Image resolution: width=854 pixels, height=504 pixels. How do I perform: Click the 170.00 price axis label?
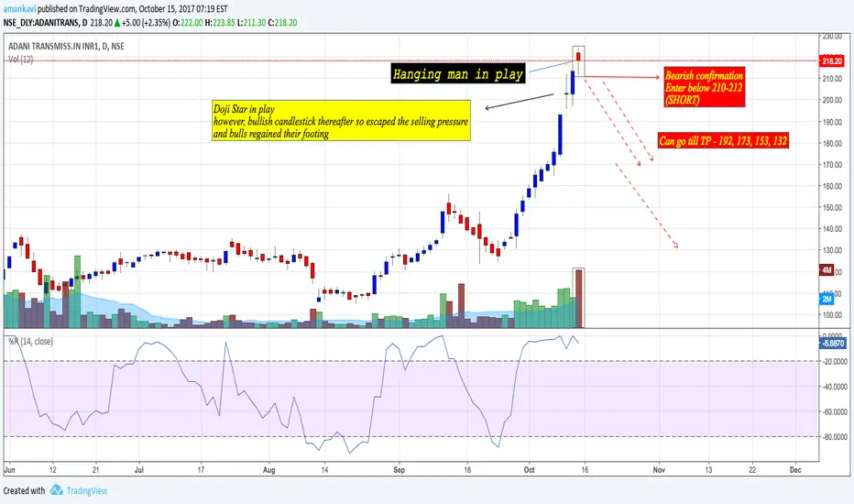pyautogui.click(x=832, y=165)
